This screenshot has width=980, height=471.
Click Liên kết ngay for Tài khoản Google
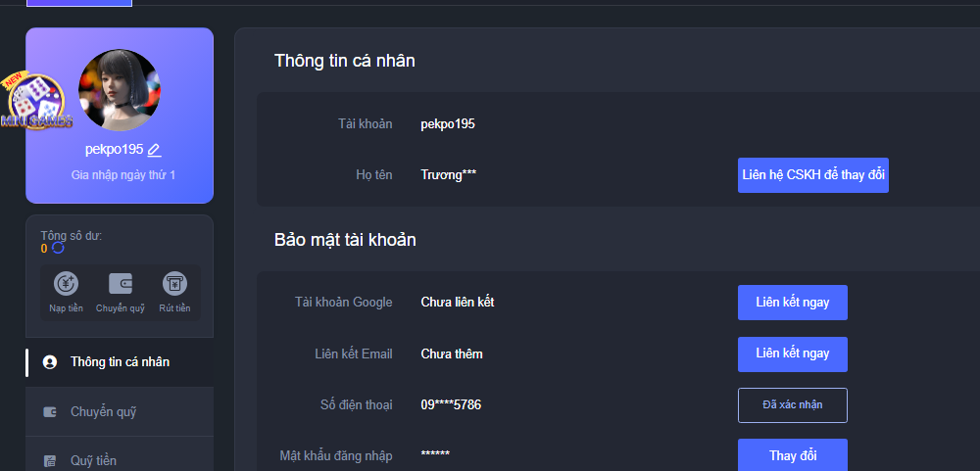(792, 303)
